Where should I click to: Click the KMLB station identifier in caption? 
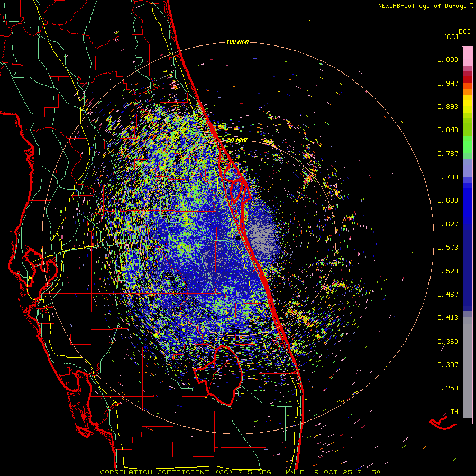coord(296,472)
